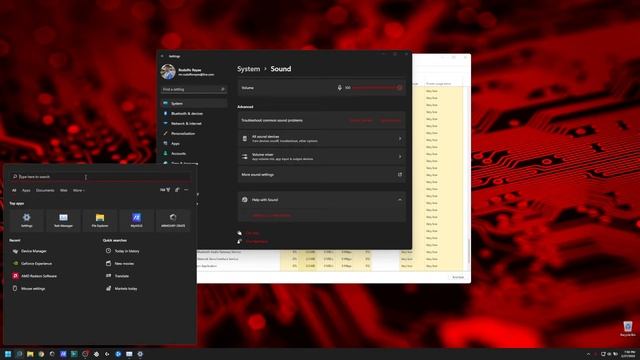Open MyASUS from the taskbar

click(x=63, y=354)
